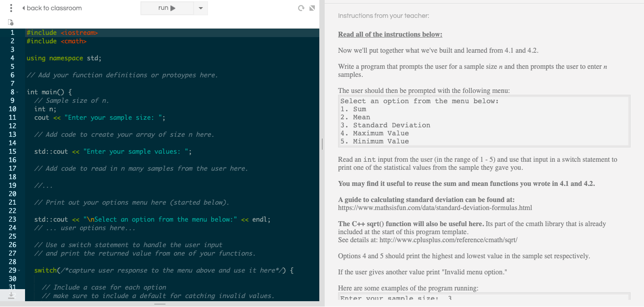Click line 1 include iostream code
Image resolution: width=644 pixels, height=307 pixels.
[x=62, y=33]
